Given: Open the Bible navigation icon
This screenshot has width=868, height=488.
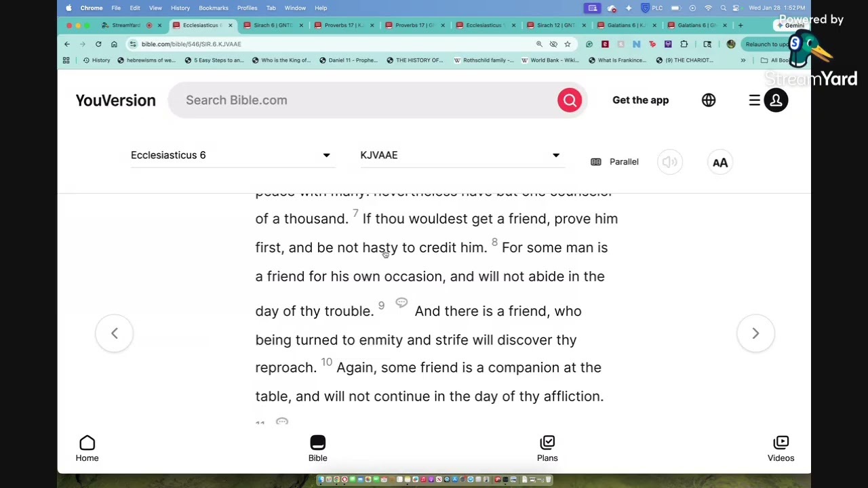Looking at the screenshot, I should point(317,449).
